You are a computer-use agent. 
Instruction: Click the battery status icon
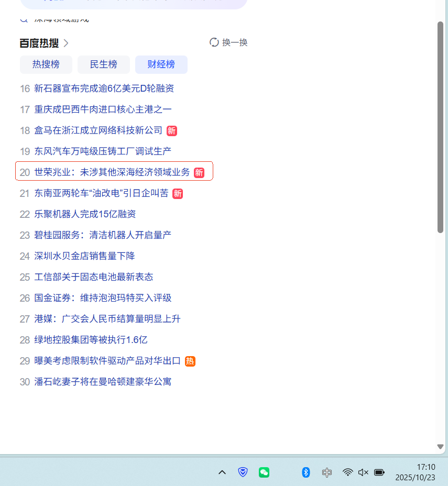pos(379,472)
